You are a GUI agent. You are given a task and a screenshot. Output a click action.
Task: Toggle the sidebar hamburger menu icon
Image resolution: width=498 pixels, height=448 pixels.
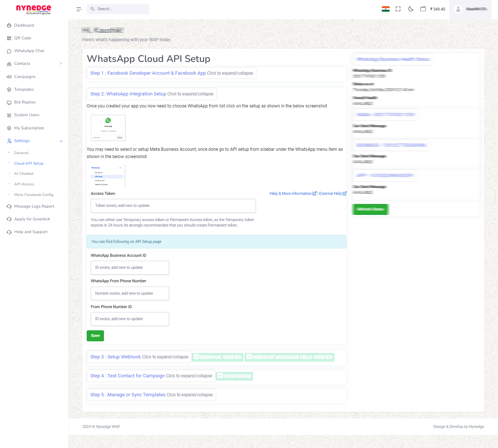pyautogui.click(x=79, y=9)
